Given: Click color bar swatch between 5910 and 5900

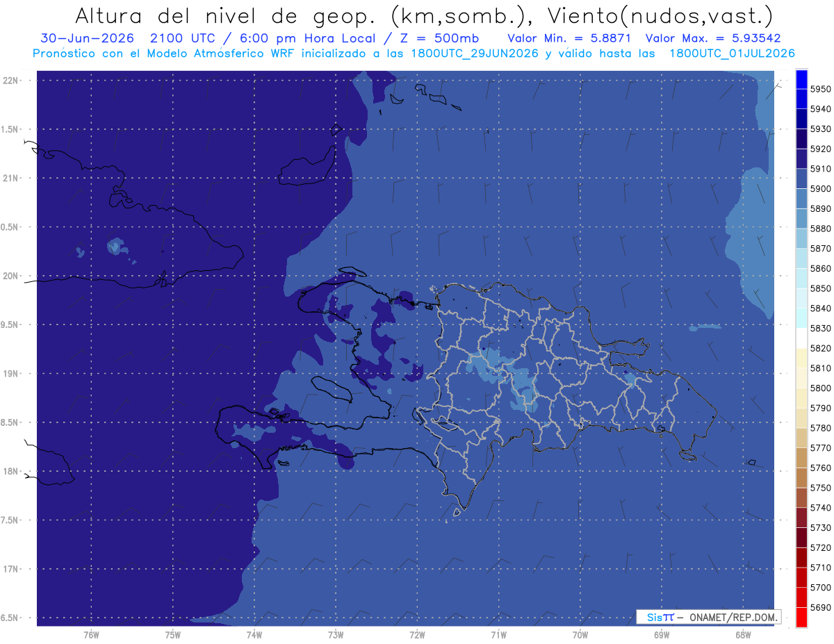Looking at the screenshot, I should click(801, 179).
